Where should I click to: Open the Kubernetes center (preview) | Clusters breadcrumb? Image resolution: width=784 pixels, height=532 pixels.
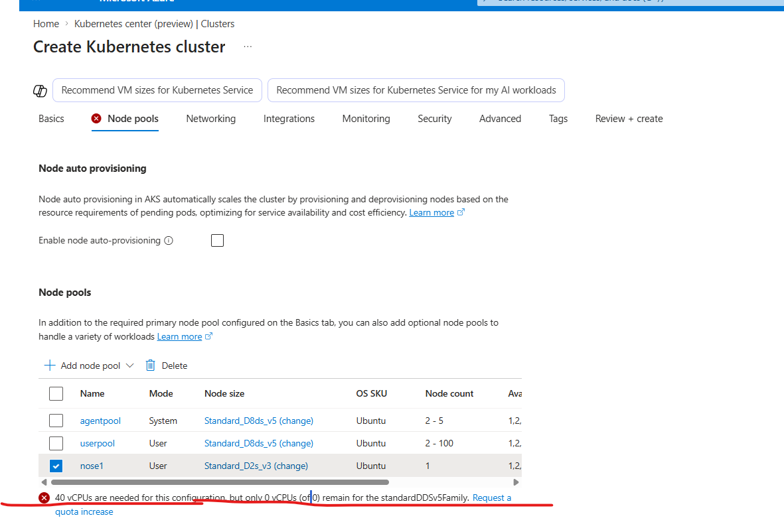(x=155, y=24)
